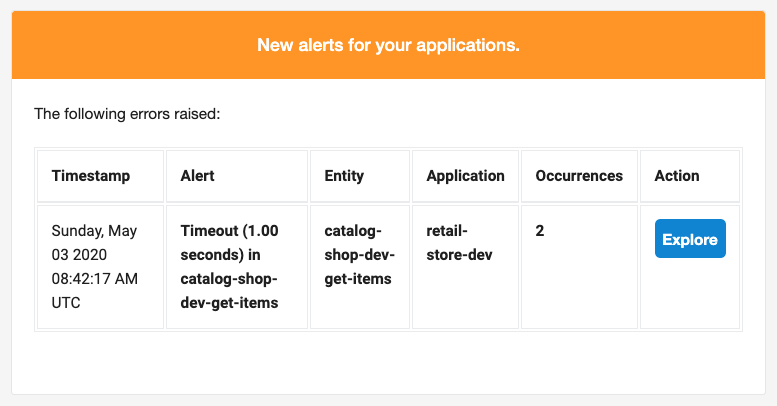Click the Sunday, May 03 2020 timestamp cell

click(101, 267)
